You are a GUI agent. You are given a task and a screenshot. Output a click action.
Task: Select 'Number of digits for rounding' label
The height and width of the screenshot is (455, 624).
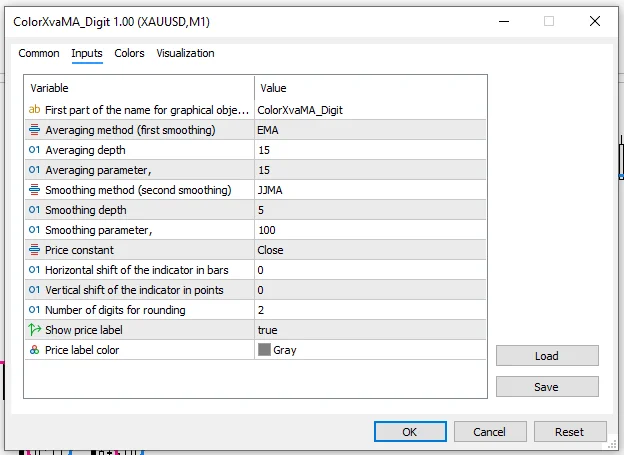tap(115, 310)
